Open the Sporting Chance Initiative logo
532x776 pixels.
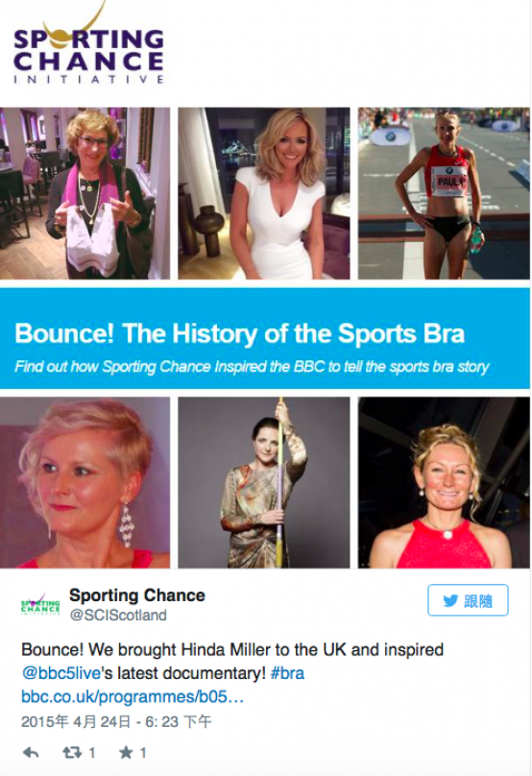pyautogui.click(x=88, y=47)
